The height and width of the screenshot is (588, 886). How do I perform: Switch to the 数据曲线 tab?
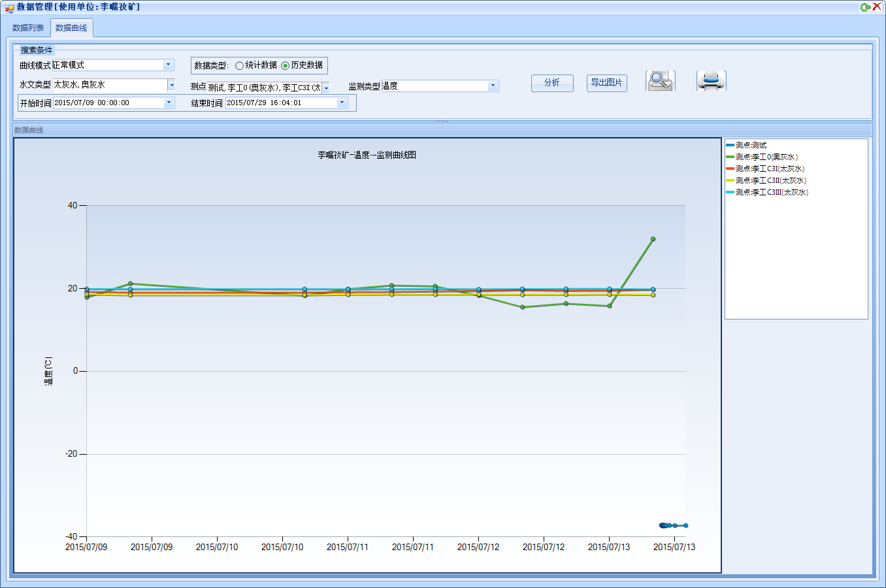pyautogui.click(x=71, y=28)
